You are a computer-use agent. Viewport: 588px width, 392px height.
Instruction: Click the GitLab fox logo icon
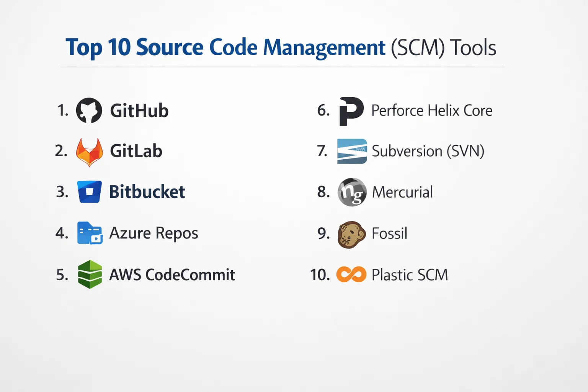click(89, 152)
